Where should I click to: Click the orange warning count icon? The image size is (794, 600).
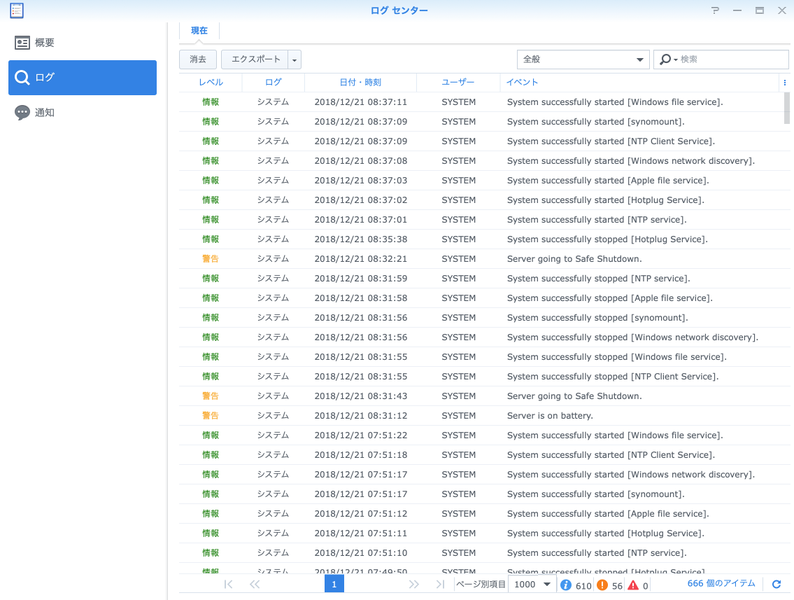pos(602,585)
